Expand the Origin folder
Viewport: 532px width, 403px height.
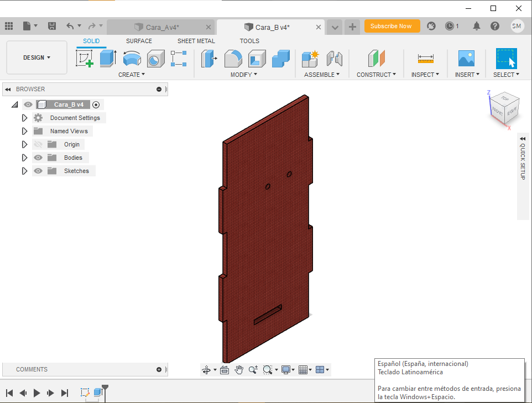(24, 144)
